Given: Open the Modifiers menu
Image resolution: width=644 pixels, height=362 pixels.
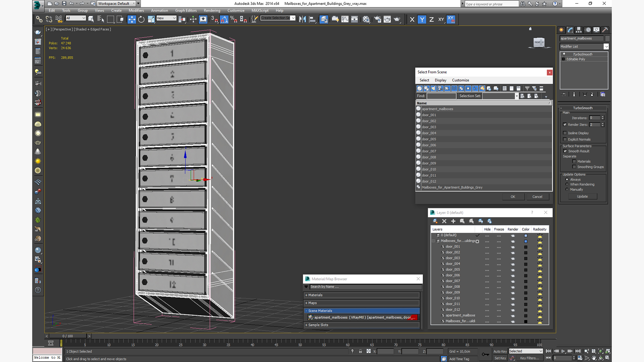Looking at the screenshot, I should [136, 11].
